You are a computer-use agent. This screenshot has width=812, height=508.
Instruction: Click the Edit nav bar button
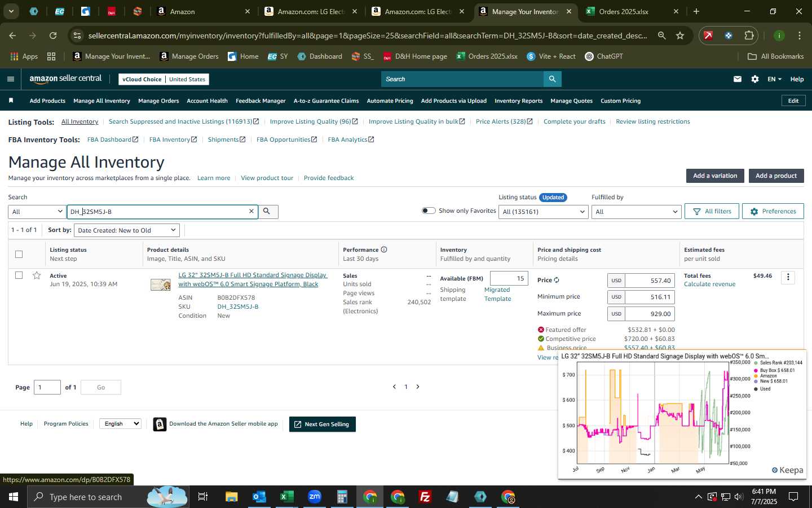793,100
